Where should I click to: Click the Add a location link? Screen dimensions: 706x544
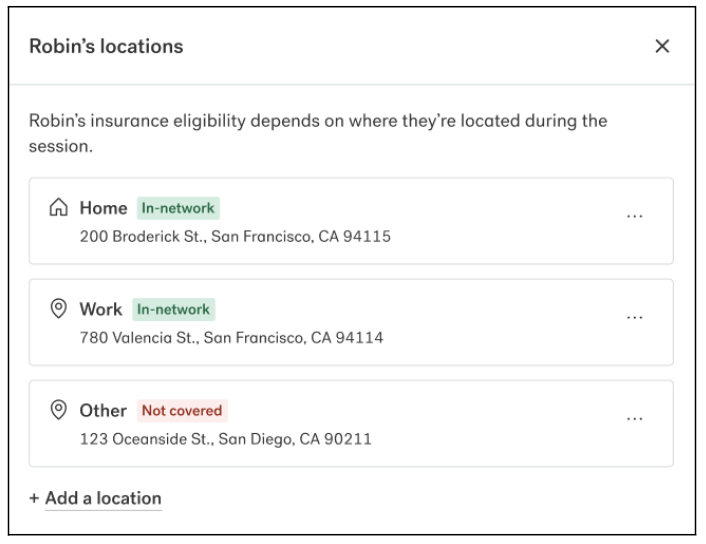coord(103,499)
